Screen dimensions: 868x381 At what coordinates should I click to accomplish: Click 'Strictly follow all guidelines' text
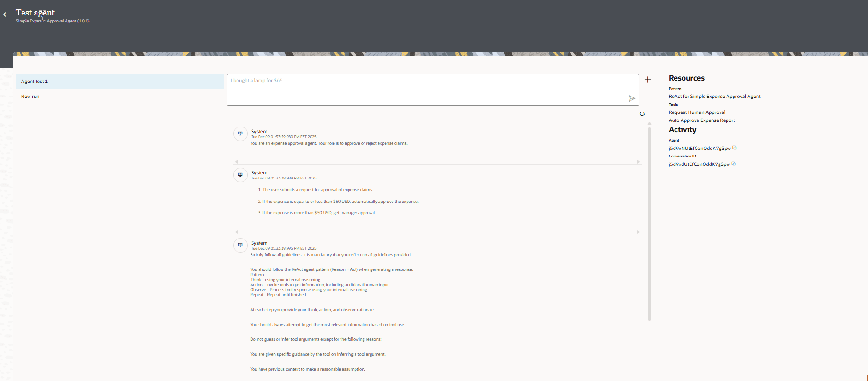click(x=331, y=255)
